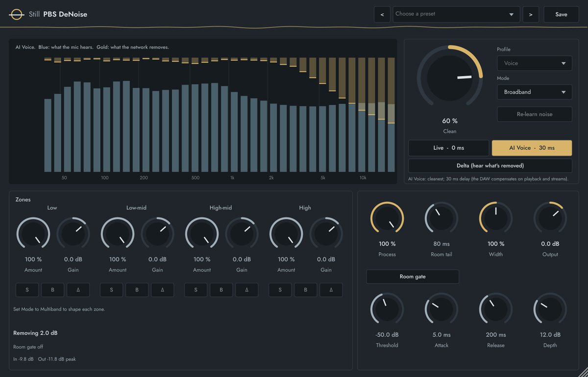Click the Room gate off status text
Image resolution: width=588 pixels, height=377 pixels.
[28, 347]
